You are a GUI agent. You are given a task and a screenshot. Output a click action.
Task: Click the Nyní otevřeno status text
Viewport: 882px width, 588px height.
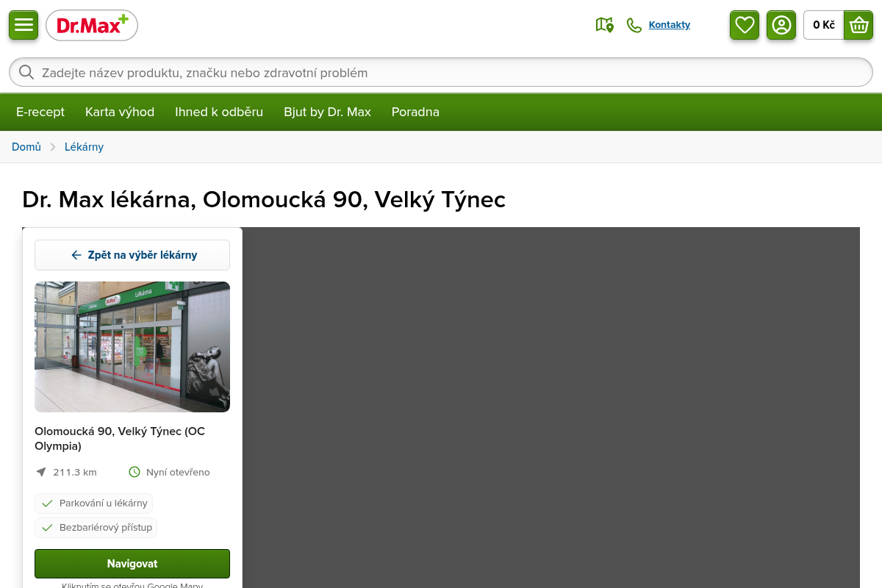[x=178, y=472]
